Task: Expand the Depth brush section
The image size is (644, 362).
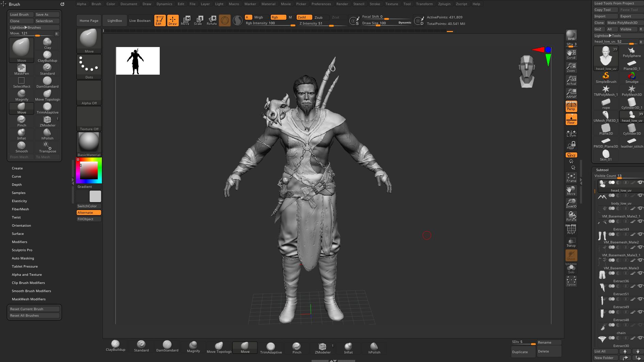Action: (x=17, y=185)
